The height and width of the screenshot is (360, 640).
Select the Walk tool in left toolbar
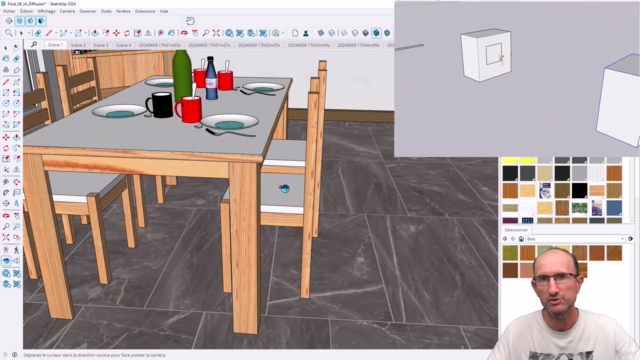click(x=16, y=250)
